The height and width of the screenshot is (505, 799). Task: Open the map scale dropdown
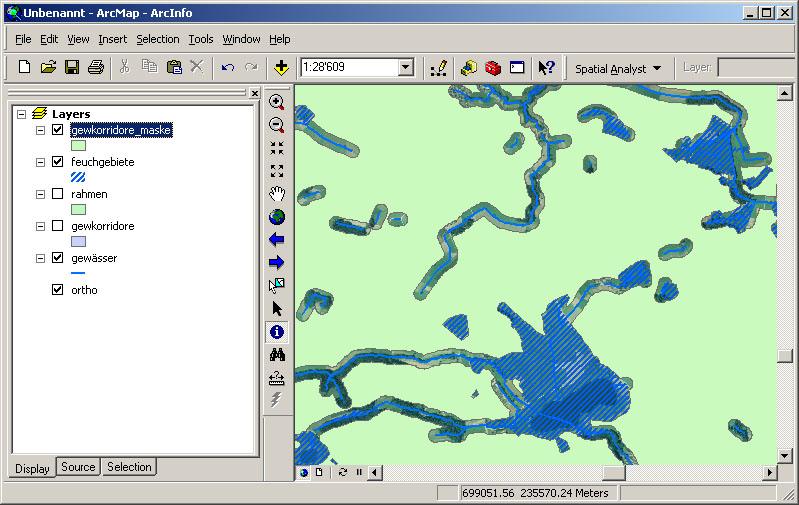coord(405,68)
